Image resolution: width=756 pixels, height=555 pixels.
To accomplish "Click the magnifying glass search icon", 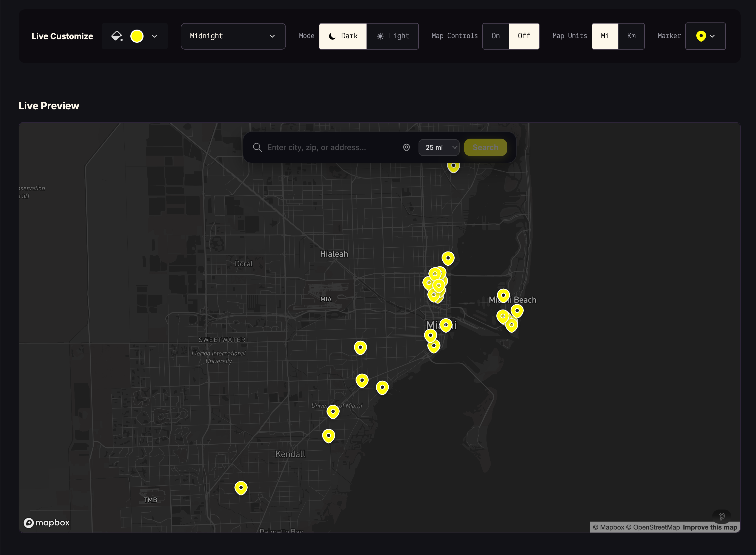I will tap(257, 147).
